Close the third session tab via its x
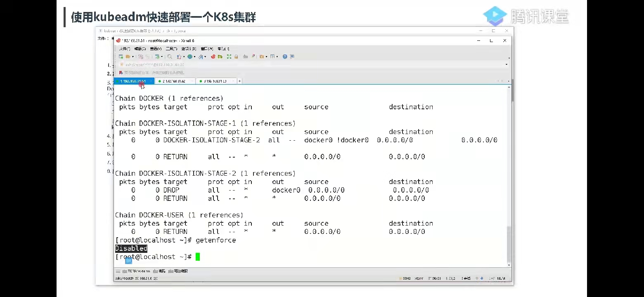The image size is (644, 297). [x=233, y=81]
